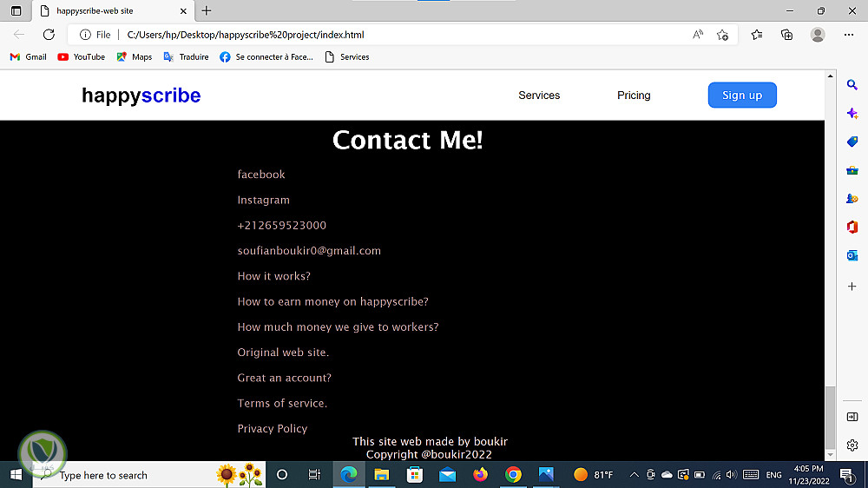View site information icon beside File
This screenshot has width=868, height=488.
pyautogui.click(x=85, y=35)
